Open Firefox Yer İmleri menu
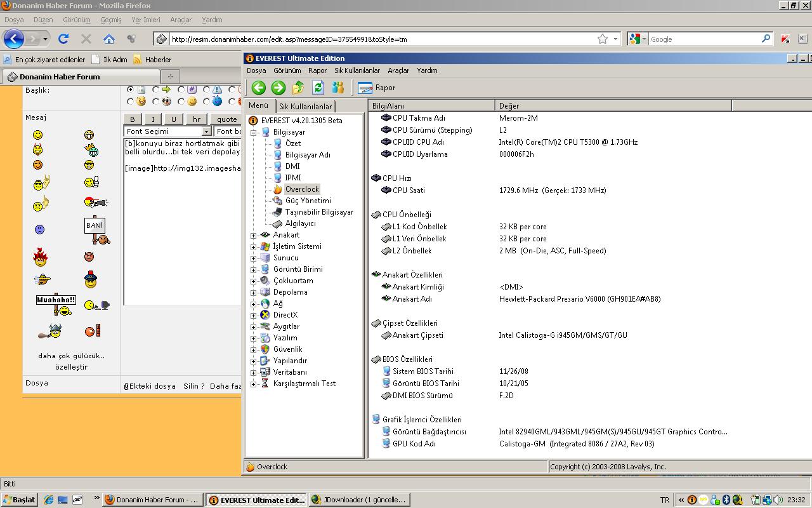Screen dimensions: 812x508 (146, 20)
